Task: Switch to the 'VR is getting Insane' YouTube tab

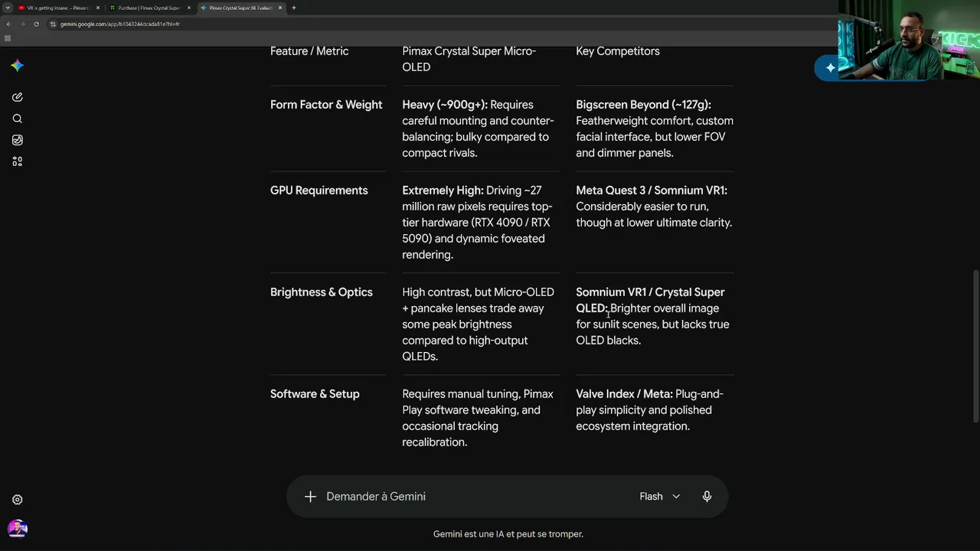Action: 60,8
